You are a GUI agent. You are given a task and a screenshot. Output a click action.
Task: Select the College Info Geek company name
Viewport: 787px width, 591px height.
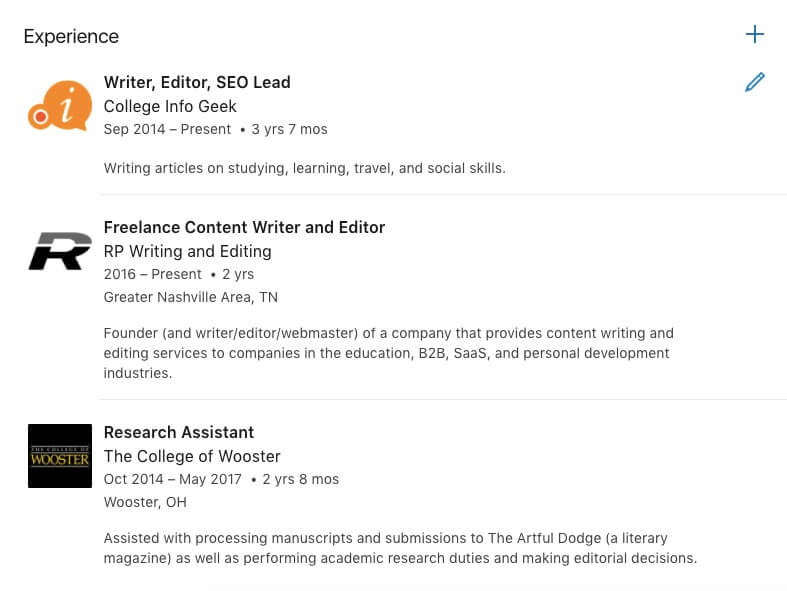coord(170,106)
